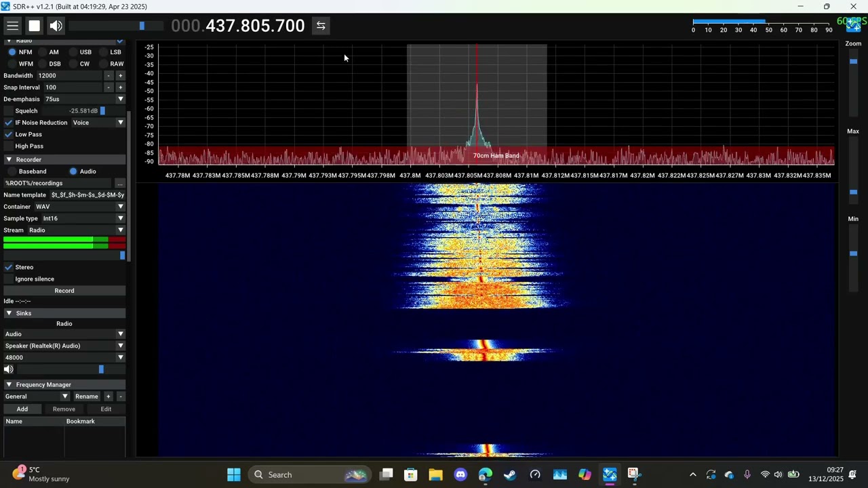This screenshot has height=488, width=868.
Task: Add a bookmark list with + button
Action: [108, 396]
